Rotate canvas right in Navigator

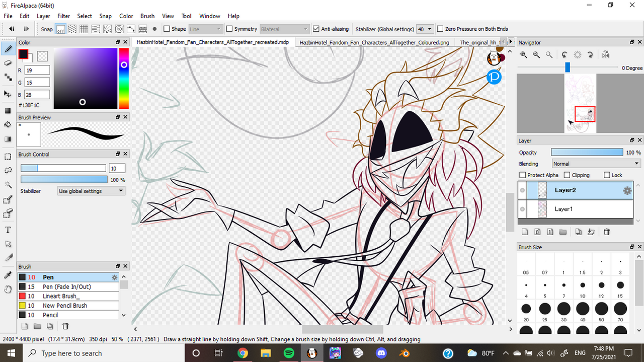tap(590, 55)
